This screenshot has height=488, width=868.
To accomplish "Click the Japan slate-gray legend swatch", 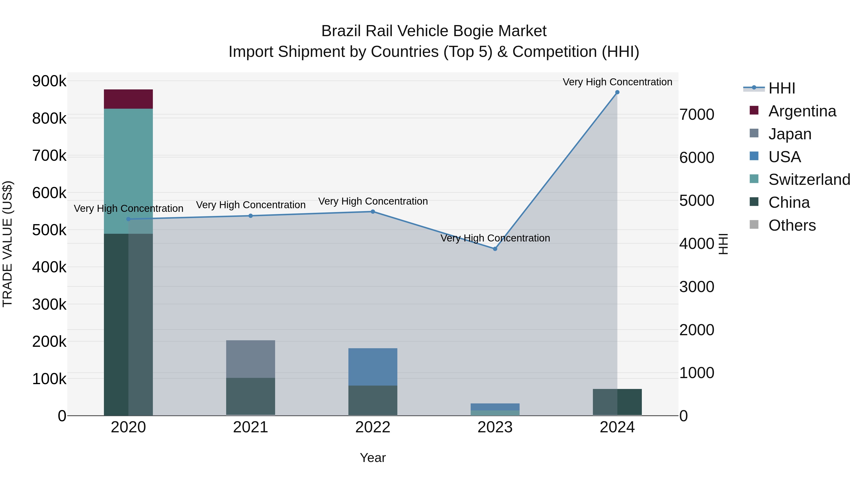I will pyautogui.click(x=754, y=133).
